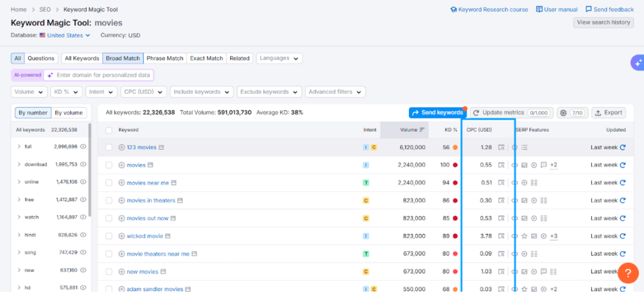This screenshot has height=295, width=644.
Task: Open the CPC (USD) filter dropdown
Action: (143, 92)
